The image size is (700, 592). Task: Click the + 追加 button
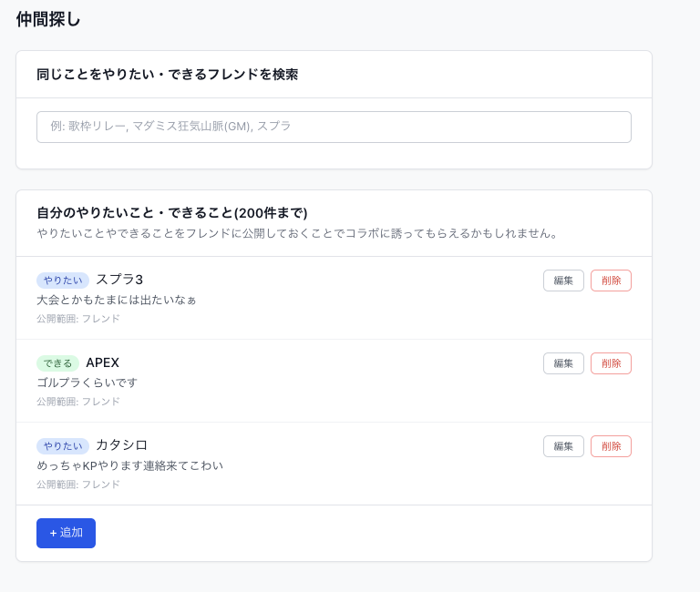point(66,533)
